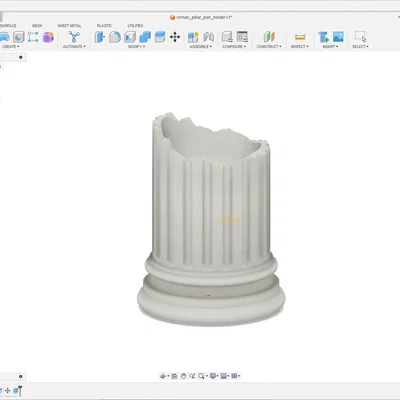Screen dimensions: 400x400
Task: Select the Combine tool
Action: 145,37
